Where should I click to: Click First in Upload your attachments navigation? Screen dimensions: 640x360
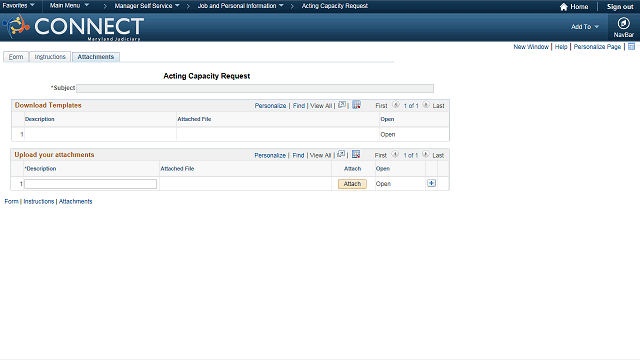(380, 156)
